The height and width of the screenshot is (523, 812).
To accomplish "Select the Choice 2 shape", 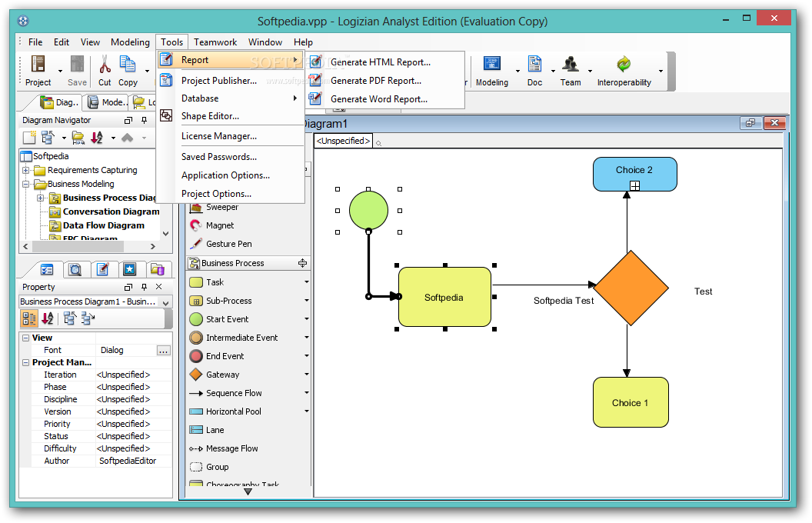I will tap(634, 175).
